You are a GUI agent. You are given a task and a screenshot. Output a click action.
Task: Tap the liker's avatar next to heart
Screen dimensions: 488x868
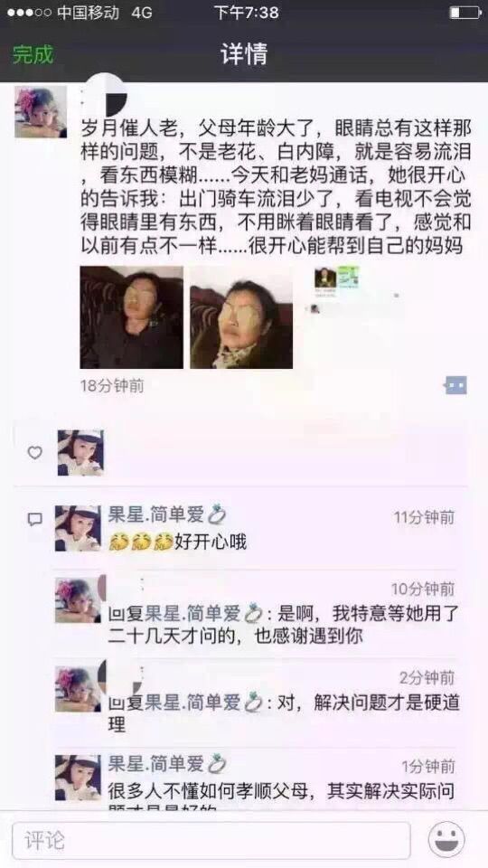coord(80,453)
